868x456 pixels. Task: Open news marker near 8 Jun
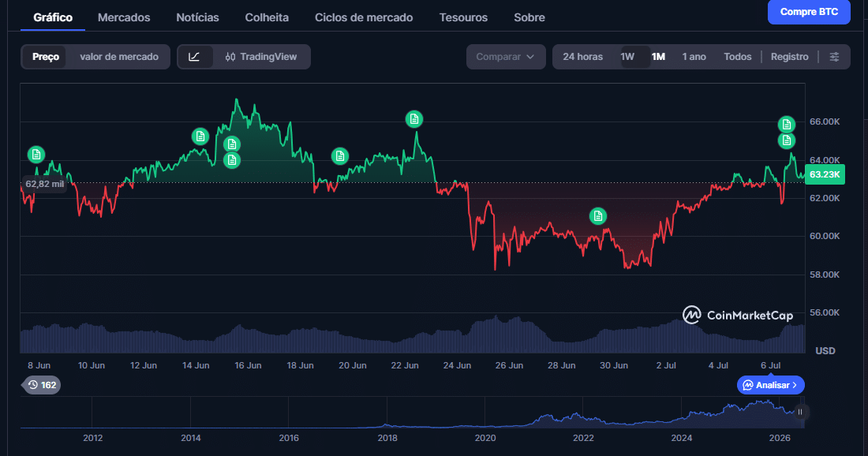point(36,155)
